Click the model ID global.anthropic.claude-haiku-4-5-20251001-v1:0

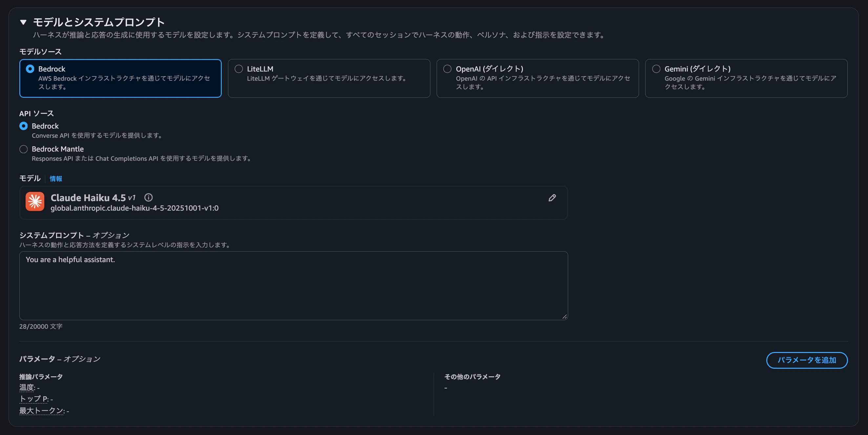coord(134,208)
